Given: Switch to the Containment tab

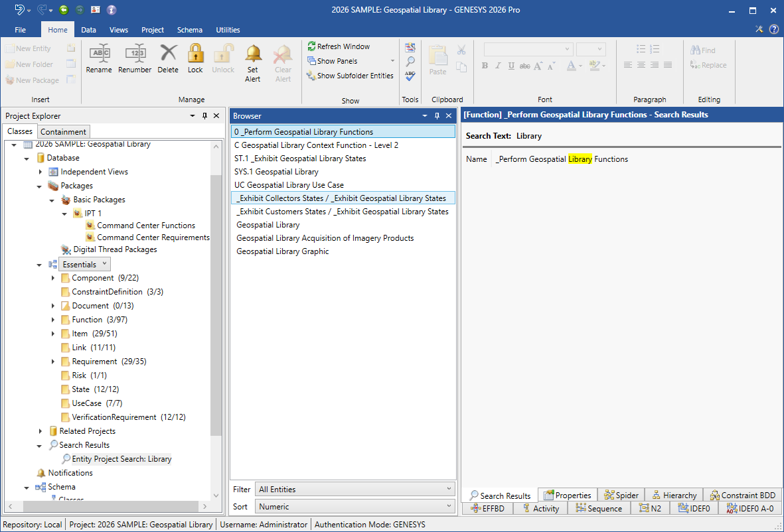Looking at the screenshot, I should (63, 131).
